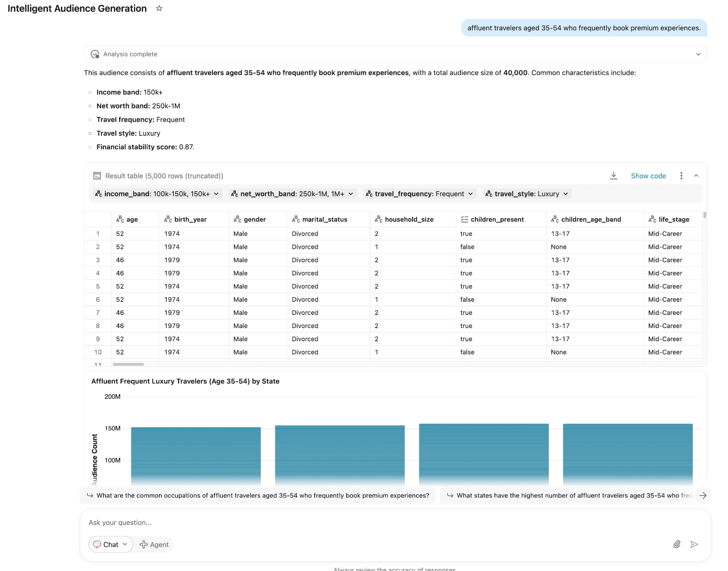Switch to Agent mode

point(154,544)
